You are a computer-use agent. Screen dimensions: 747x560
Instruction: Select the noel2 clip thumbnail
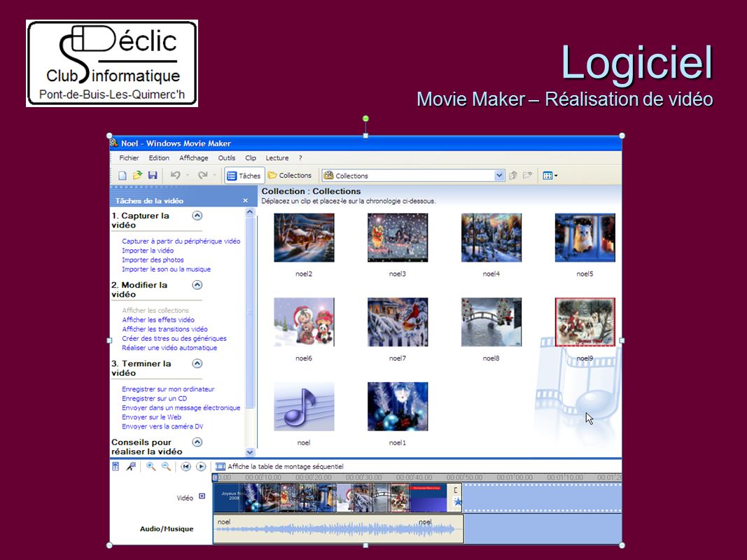point(304,237)
